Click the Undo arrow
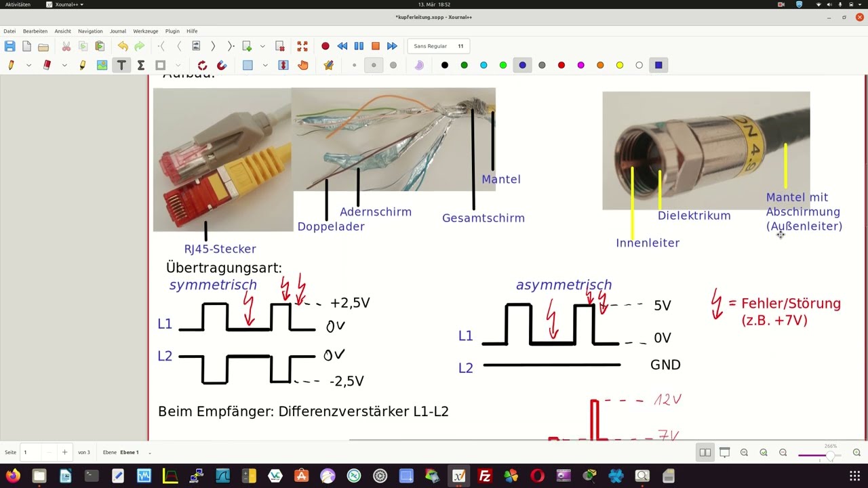Viewport: 868px width, 488px height. [123, 46]
